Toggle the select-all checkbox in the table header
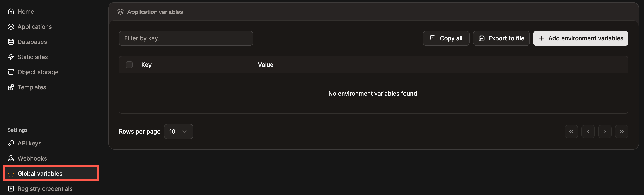Image resolution: width=644 pixels, height=195 pixels. [130, 65]
